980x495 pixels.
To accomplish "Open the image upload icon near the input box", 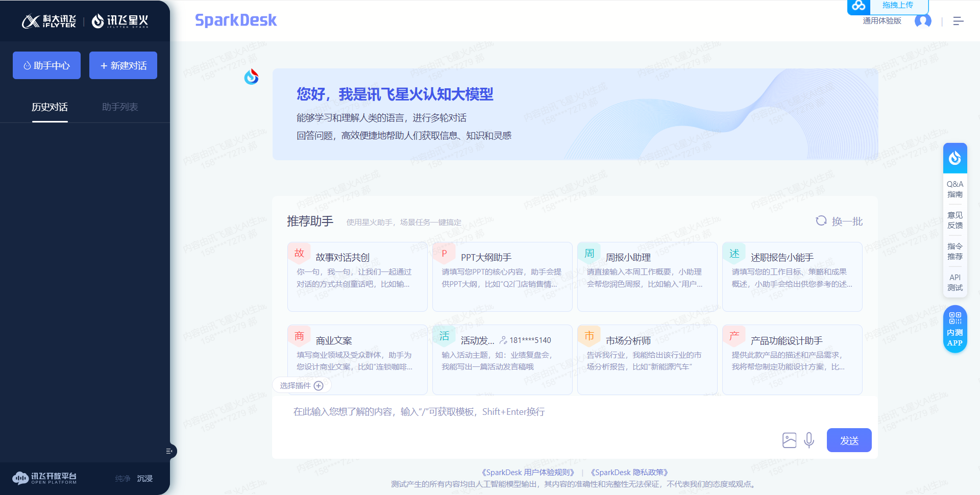I will click(789, 439).
